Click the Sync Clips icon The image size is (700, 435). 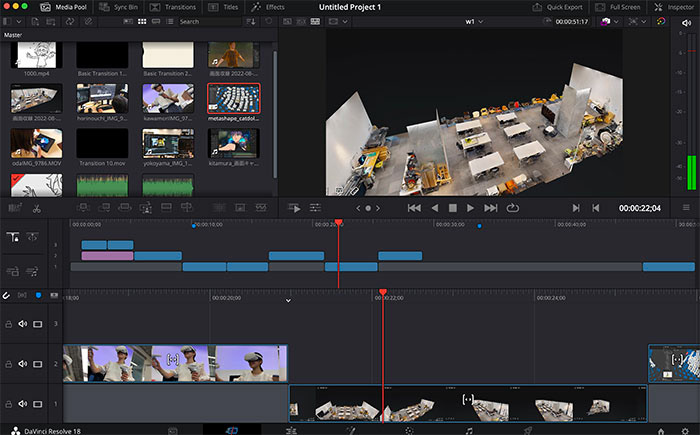click(70, 21)
